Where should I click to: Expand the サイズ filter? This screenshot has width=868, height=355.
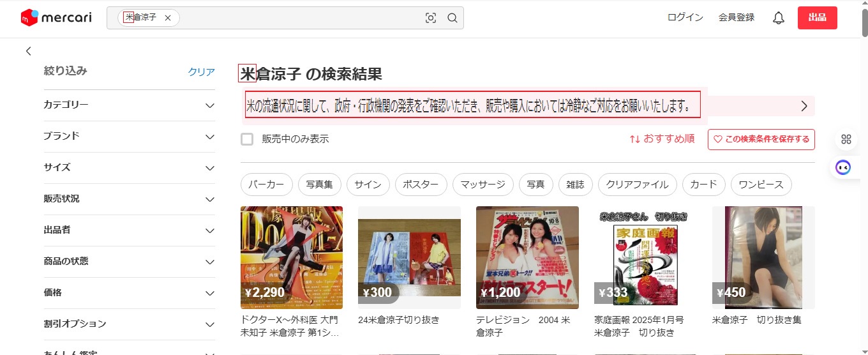130,167
